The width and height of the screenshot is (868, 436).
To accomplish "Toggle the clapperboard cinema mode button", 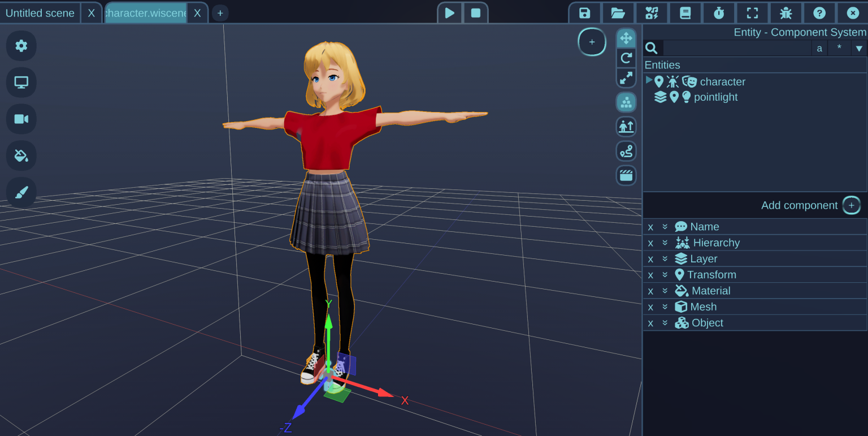I will [626, 175].
